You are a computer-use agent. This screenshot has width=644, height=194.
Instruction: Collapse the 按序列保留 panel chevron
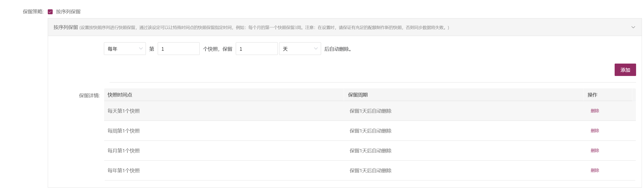[633, 27]
